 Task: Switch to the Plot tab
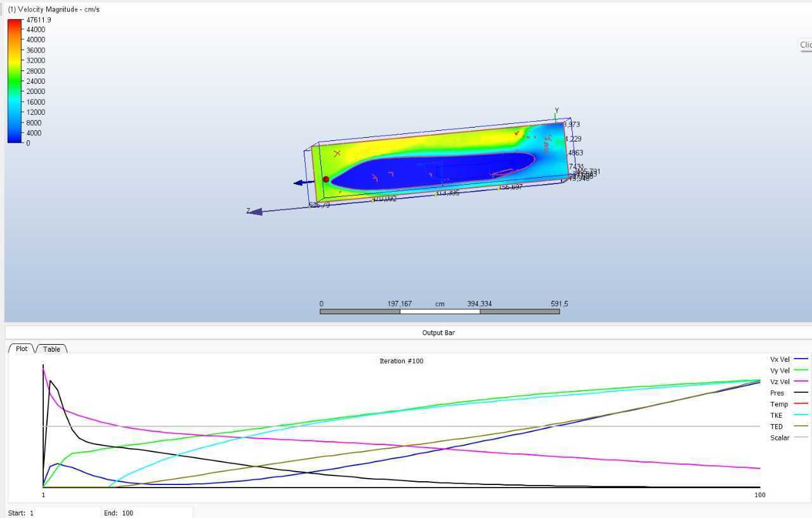click(x=22, y=349)
